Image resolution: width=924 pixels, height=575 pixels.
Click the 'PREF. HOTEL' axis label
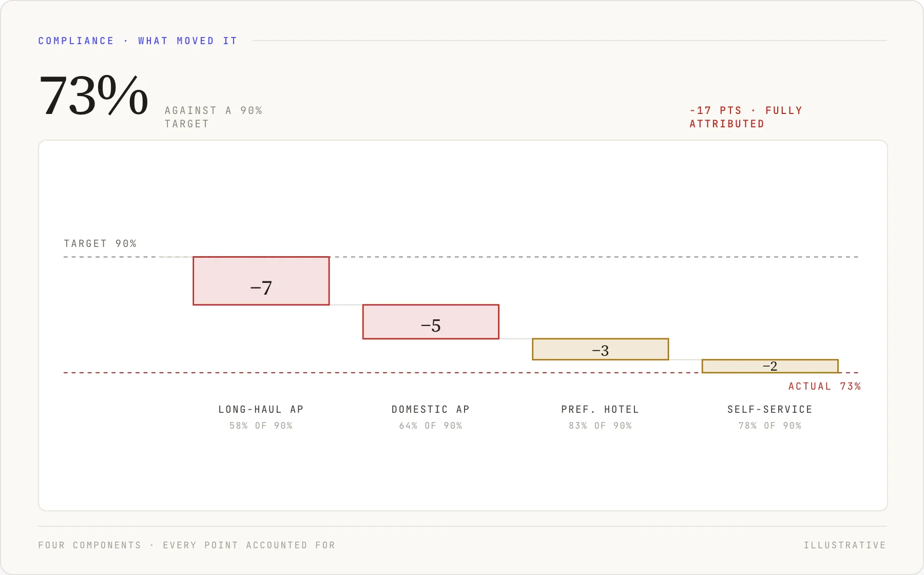coord(600,409)
